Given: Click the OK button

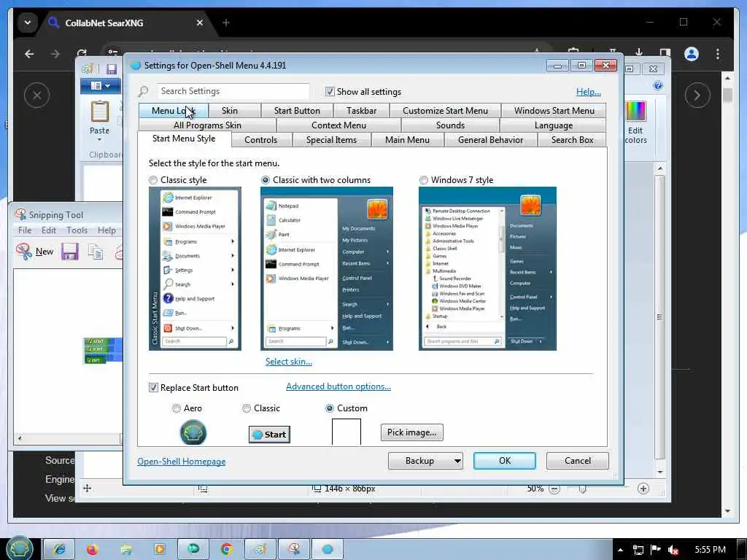Looking at the screenshot, I should (505, 461).
